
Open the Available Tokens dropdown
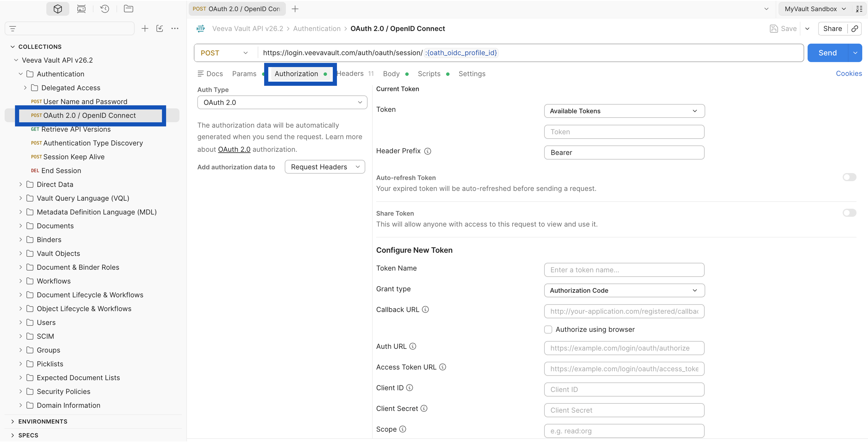[624, 111]
